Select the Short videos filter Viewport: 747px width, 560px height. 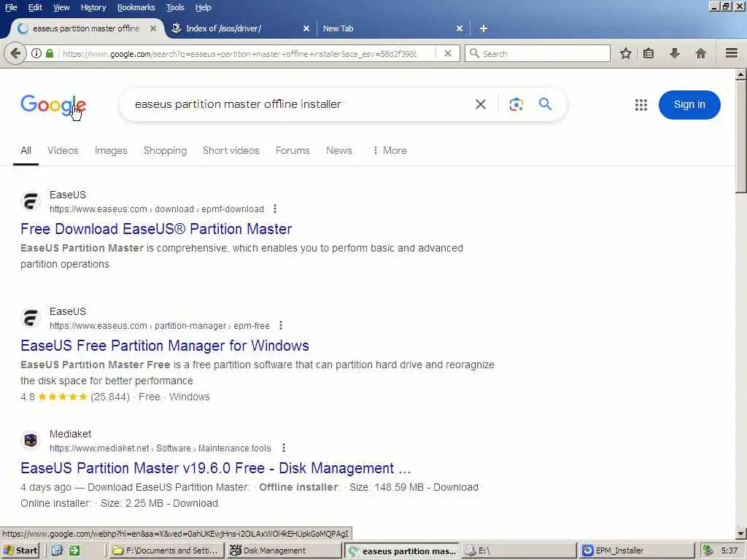(x=231, y=150)
